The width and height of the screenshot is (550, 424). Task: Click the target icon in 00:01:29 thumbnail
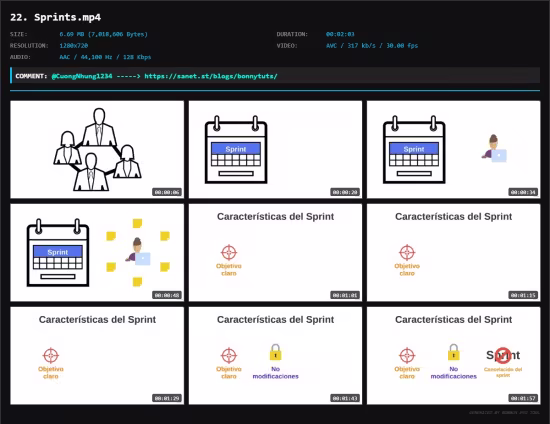click(51, 355)
